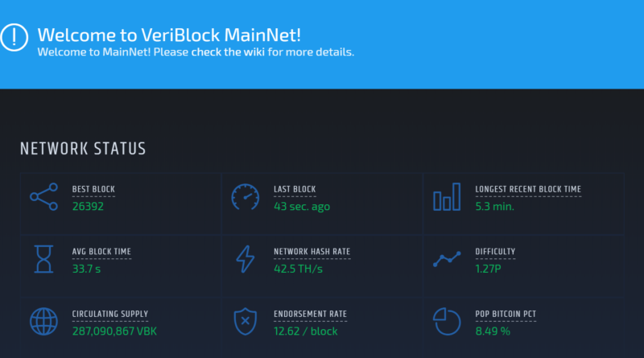Click the Difficulty line-graph icon
Screen dimensions: 644x358
447,259
